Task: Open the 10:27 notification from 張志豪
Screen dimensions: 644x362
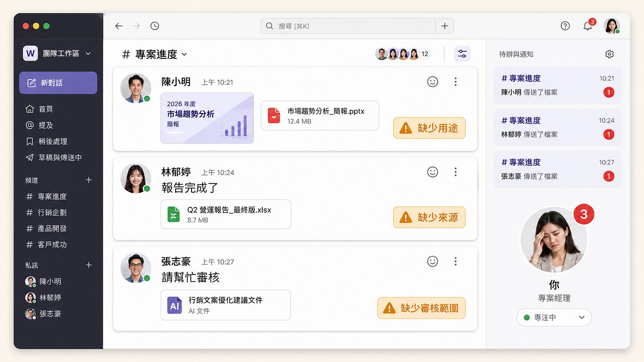Action: (558, 169)
